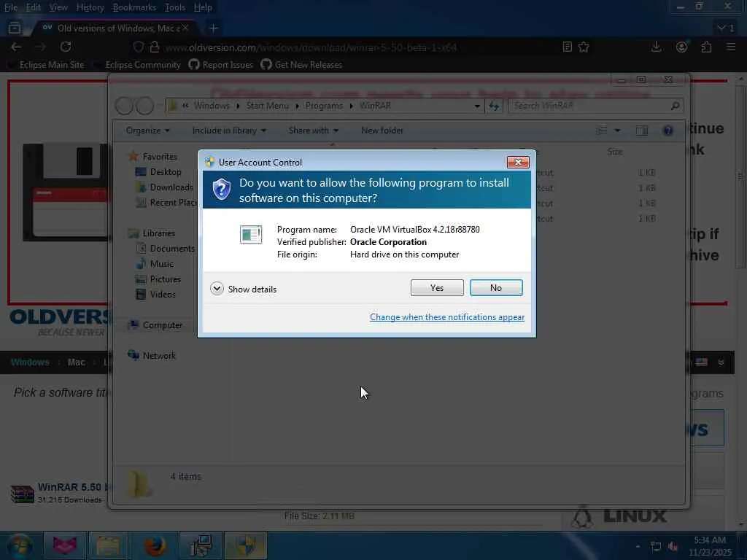Open the History menu in Firefox
Viewport: 747px width, 560px height.
click(x=90, y=7)
